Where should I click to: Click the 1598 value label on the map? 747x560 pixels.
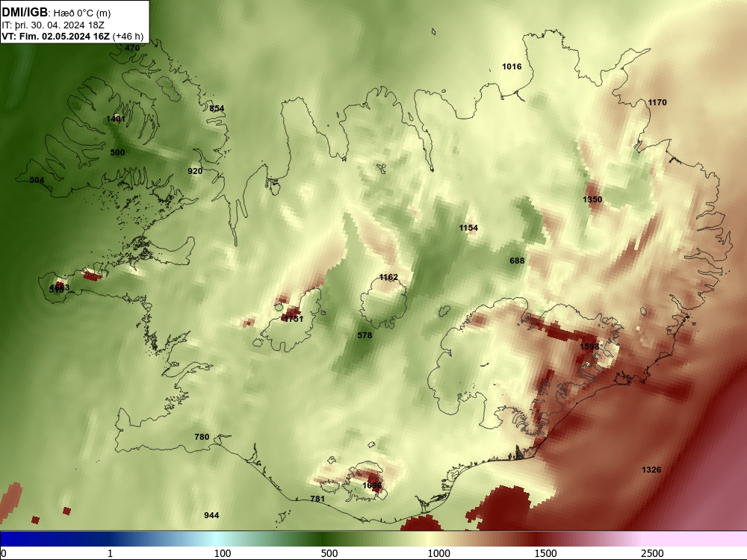(x=589, y=346)
